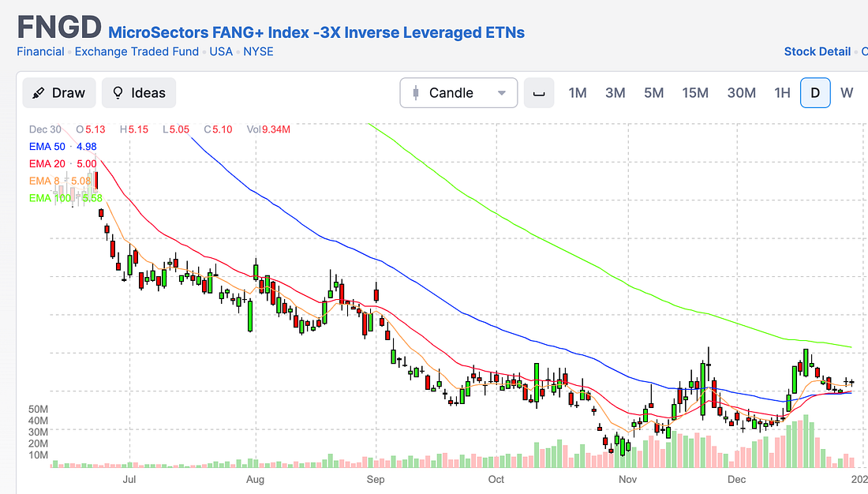
Task: Follow the USA country link
Action: click(x=221, y=51)
